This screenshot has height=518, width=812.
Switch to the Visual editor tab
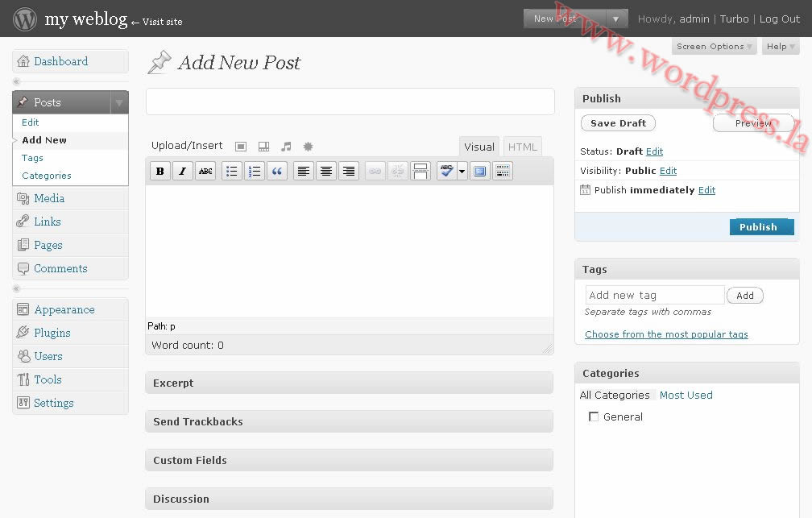479,147
